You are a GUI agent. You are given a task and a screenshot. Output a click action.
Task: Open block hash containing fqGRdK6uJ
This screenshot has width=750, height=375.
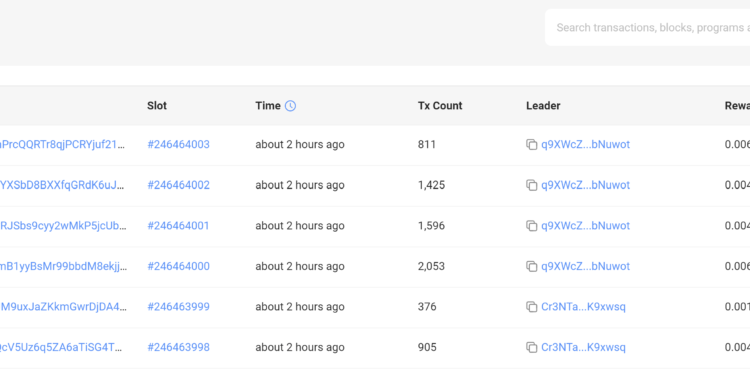63,185
